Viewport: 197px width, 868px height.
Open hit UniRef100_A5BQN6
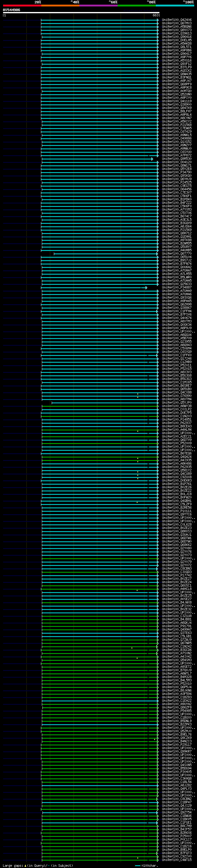pyautogui.click(x=176, y=26)
